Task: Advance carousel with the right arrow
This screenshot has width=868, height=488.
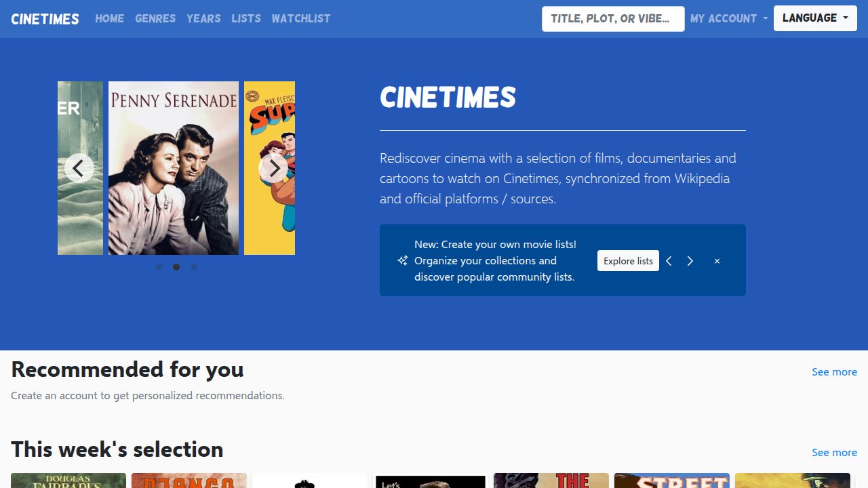Action: (x=273, y=168)
